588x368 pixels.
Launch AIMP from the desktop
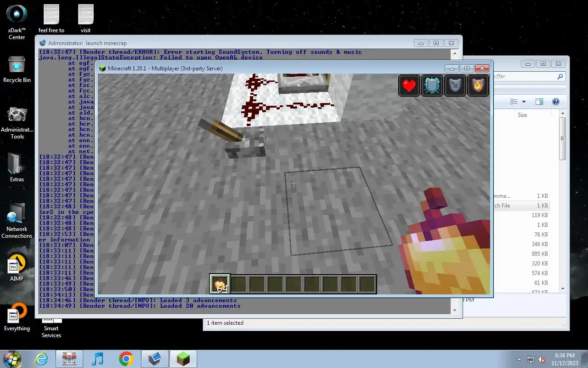[x=17, y=267]
